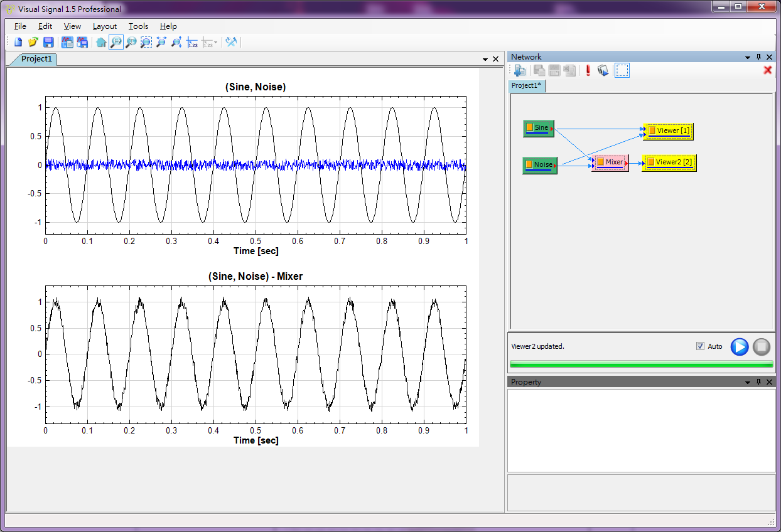Uncheck the Auto checkbox

(700, 346)
